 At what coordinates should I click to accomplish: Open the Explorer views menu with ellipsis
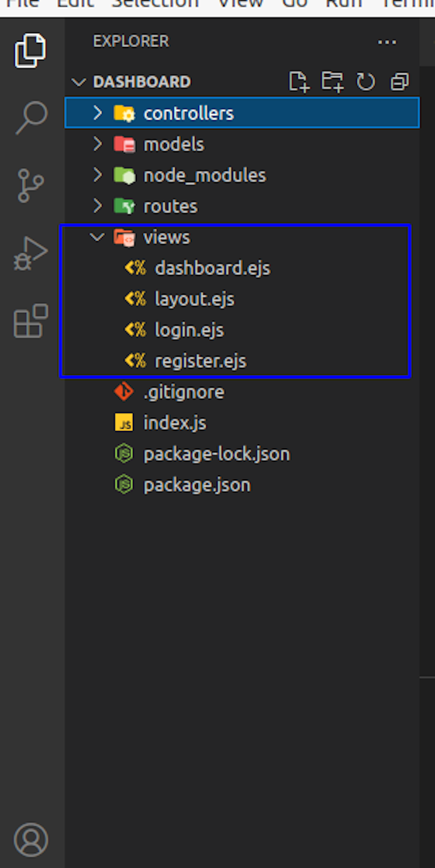tap(387, 42)
